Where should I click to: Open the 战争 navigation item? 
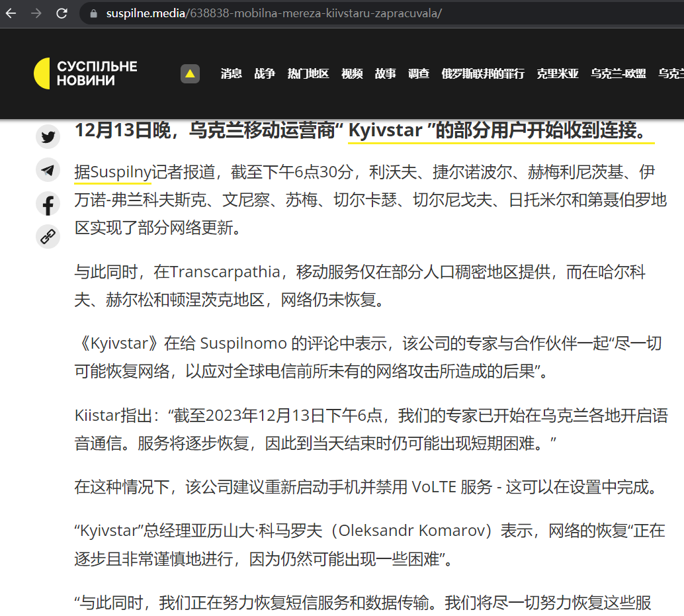265,73
